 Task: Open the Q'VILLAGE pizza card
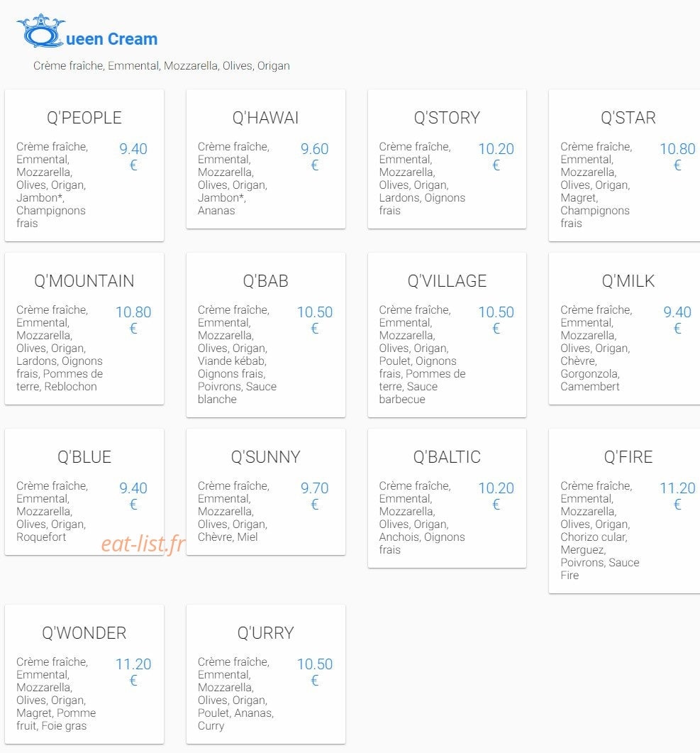point(447,335)
